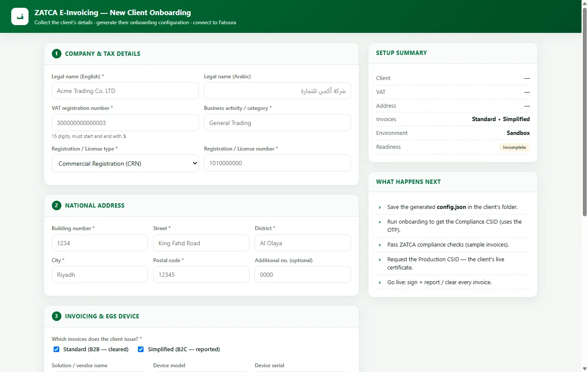Click the Standard + Simplified invoices value
The width and height of the screenshot is (588, 372).
pos(501,119)
